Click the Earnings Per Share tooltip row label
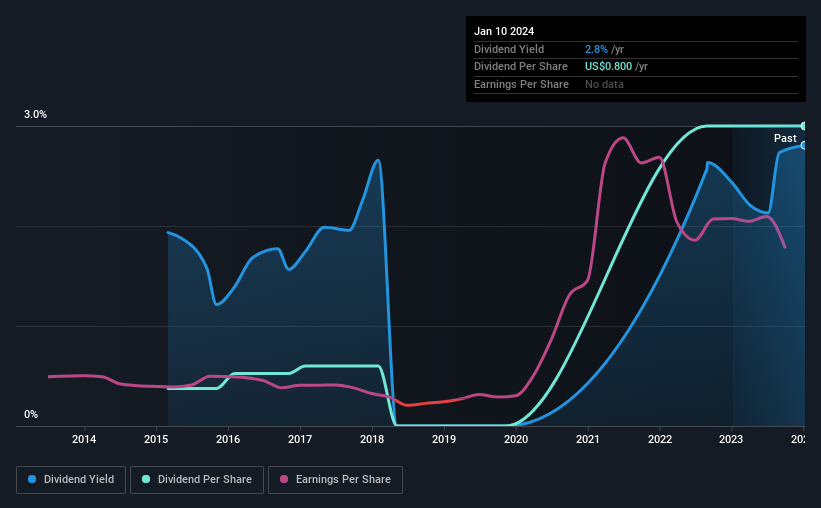821x508 pixels. point(522,84)
